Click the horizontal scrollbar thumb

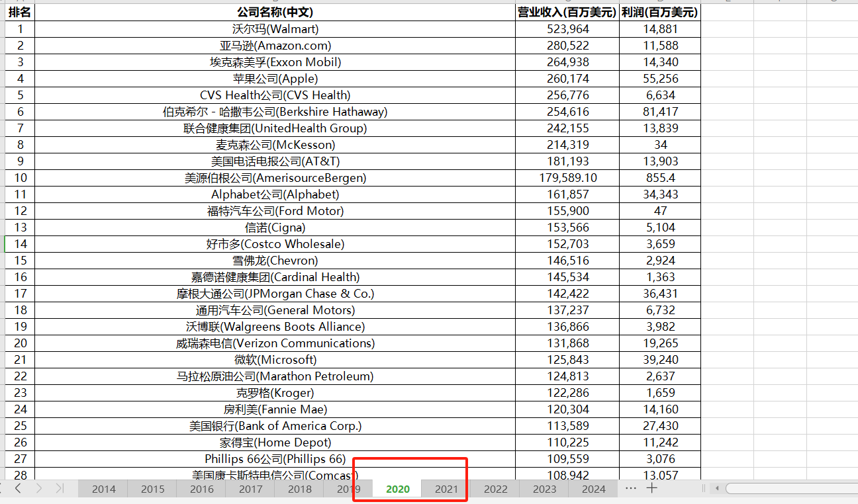click(x=791, y=489)
